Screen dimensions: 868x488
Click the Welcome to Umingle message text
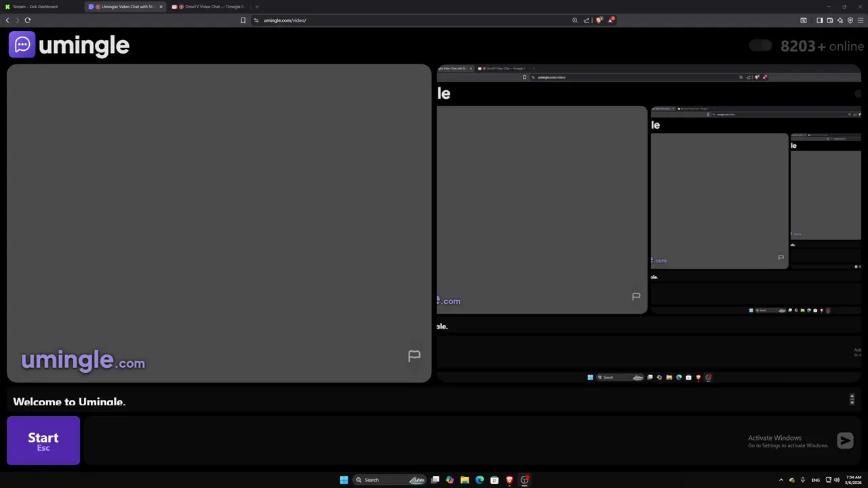tap(69, 402)
